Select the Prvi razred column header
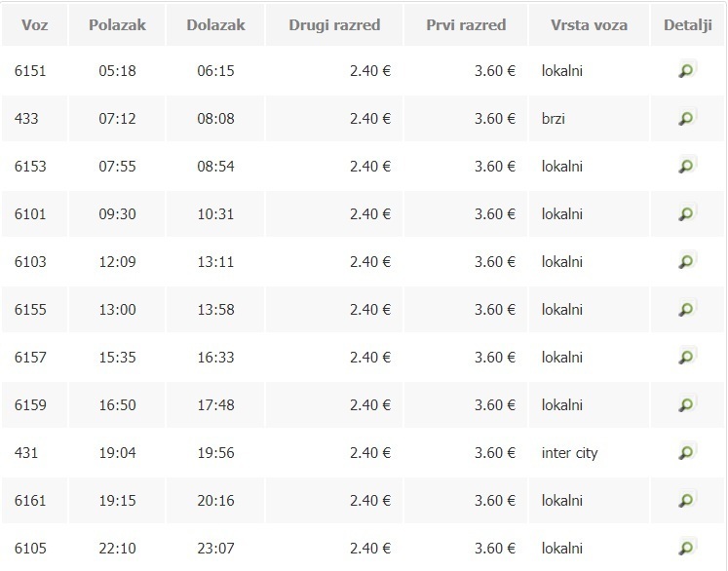Image resolution: width=728 pixels, height=571 pixels. coord(466,24)
